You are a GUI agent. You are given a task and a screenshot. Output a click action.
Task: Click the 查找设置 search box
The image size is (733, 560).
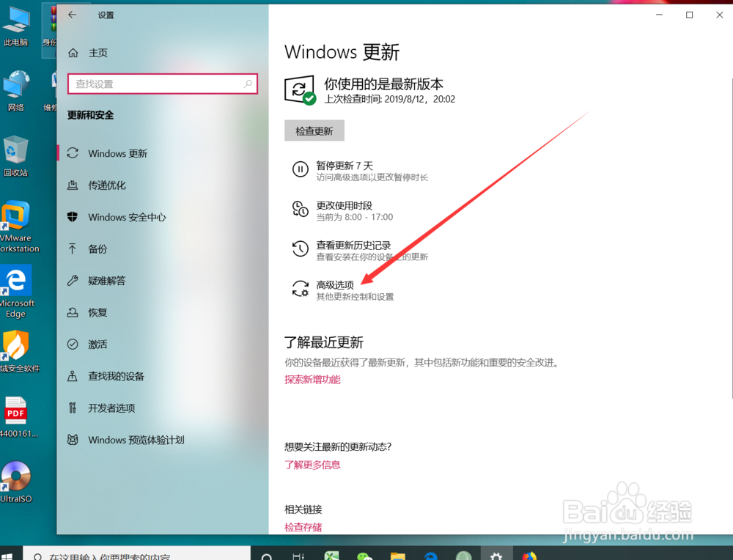pos(162,84)
